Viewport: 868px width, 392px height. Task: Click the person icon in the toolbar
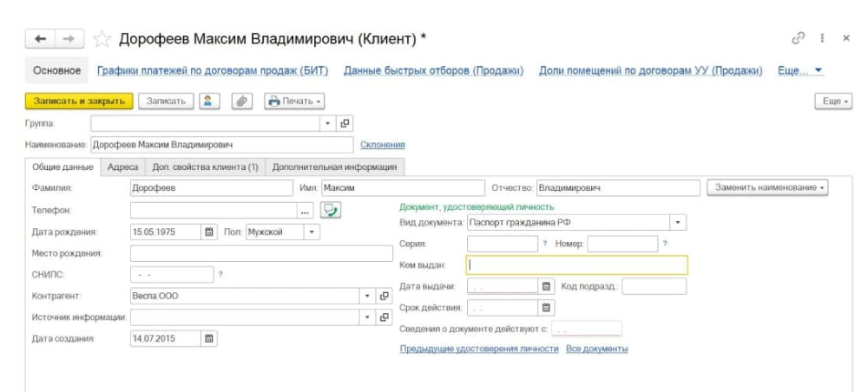[x=211, y=101]
